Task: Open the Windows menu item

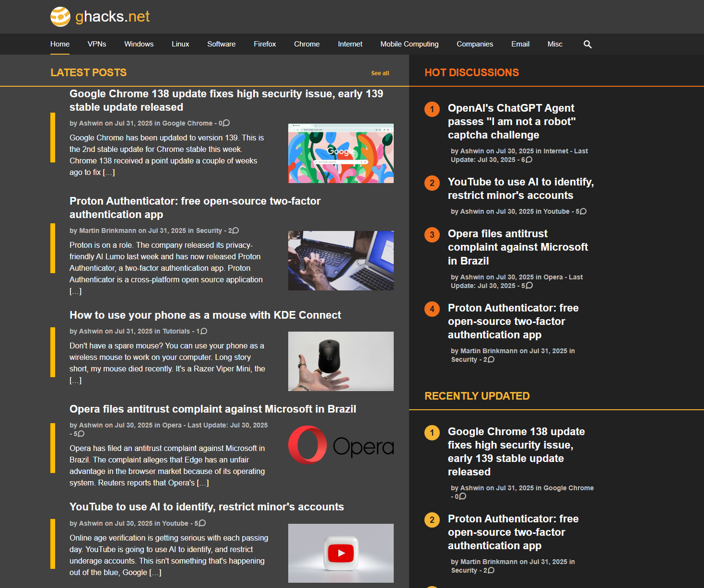Action: pyautogui.click(x=139, y=44)
